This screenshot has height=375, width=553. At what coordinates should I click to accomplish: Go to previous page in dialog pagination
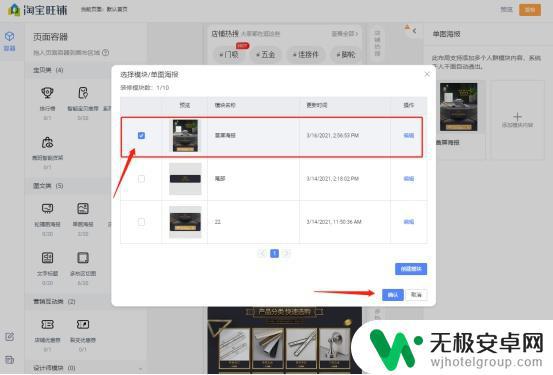262,253
